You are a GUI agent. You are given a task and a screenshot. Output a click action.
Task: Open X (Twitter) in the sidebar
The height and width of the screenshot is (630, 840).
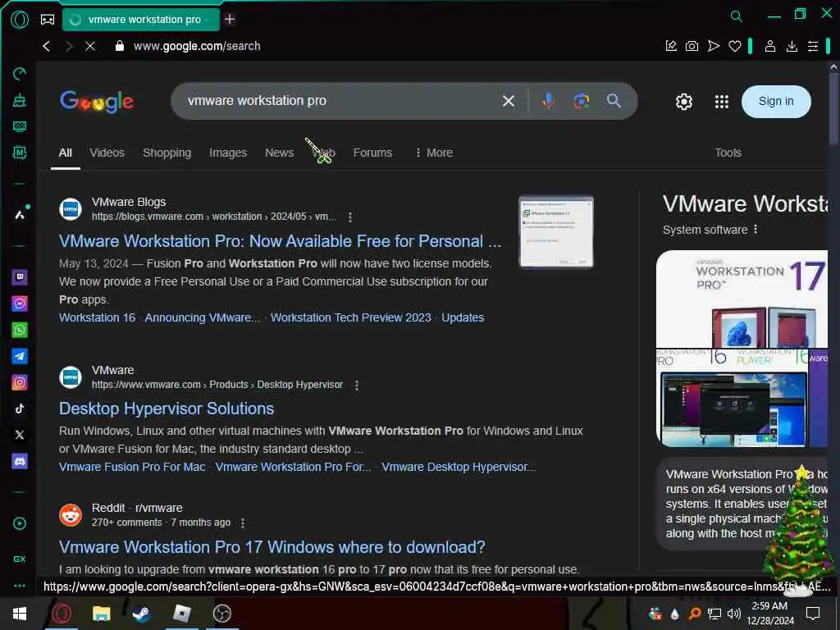point(20,435)
